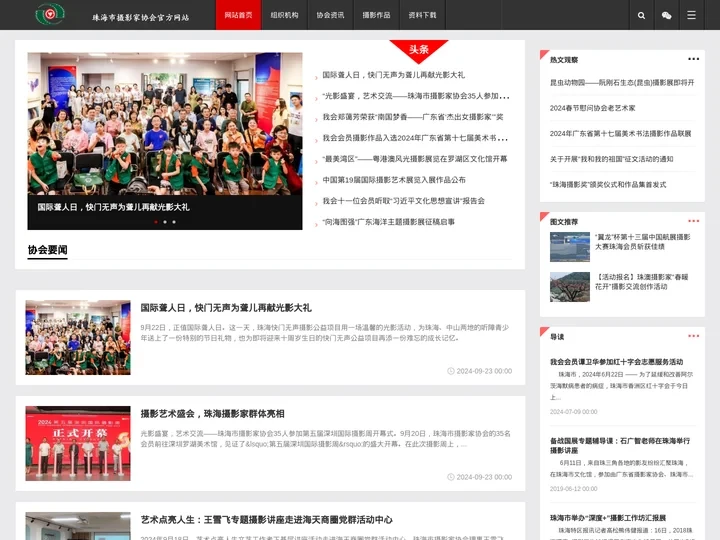Open article 摄影艺术盛会，珠海摄影家群体亮相

tap(213, 414)
